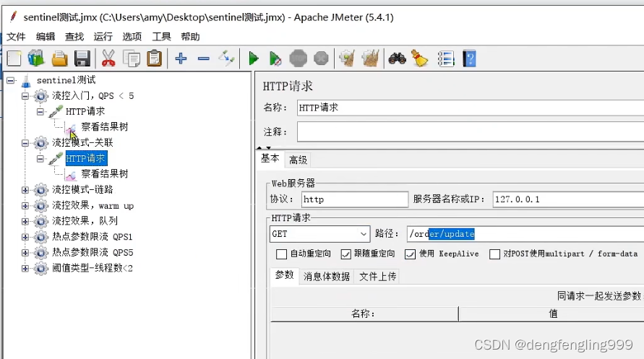Switch to the 消息体数据 tab

pyautogui.click(x=327, y=276)
